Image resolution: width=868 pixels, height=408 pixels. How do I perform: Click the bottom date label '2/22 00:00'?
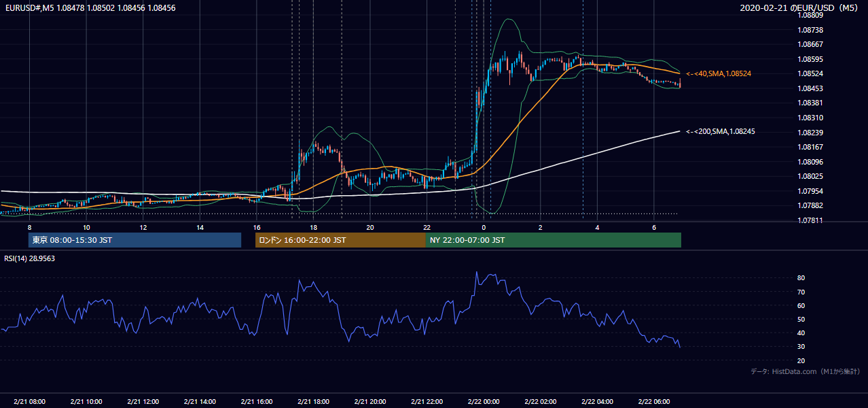click(483, 401)
